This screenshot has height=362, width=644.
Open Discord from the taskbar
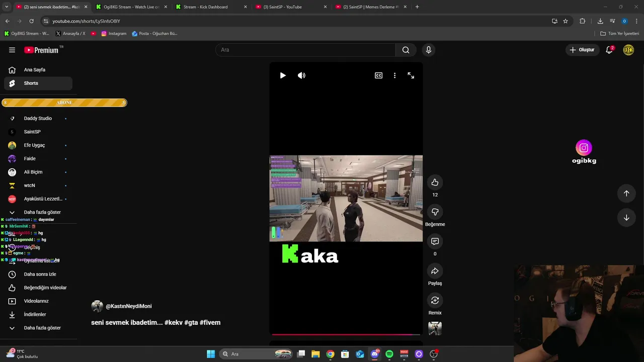[x=374, y=354]
